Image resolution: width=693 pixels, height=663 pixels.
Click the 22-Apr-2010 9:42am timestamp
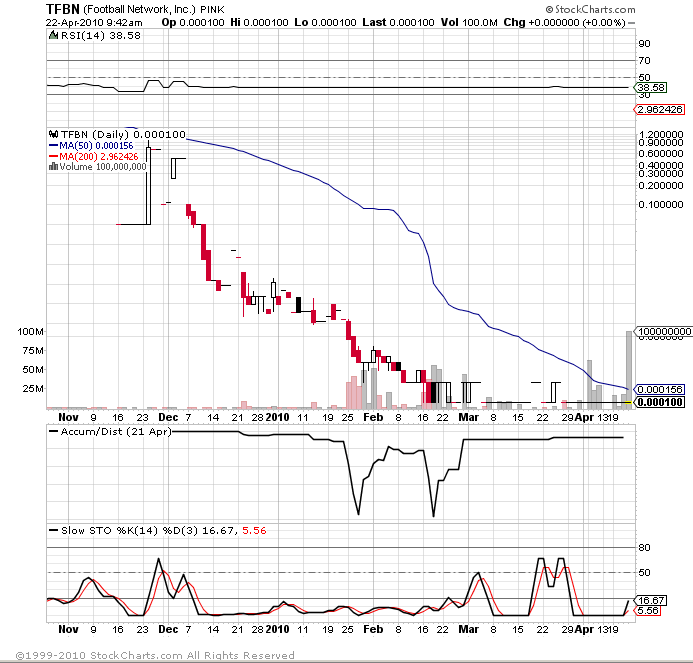coord(94,23)
